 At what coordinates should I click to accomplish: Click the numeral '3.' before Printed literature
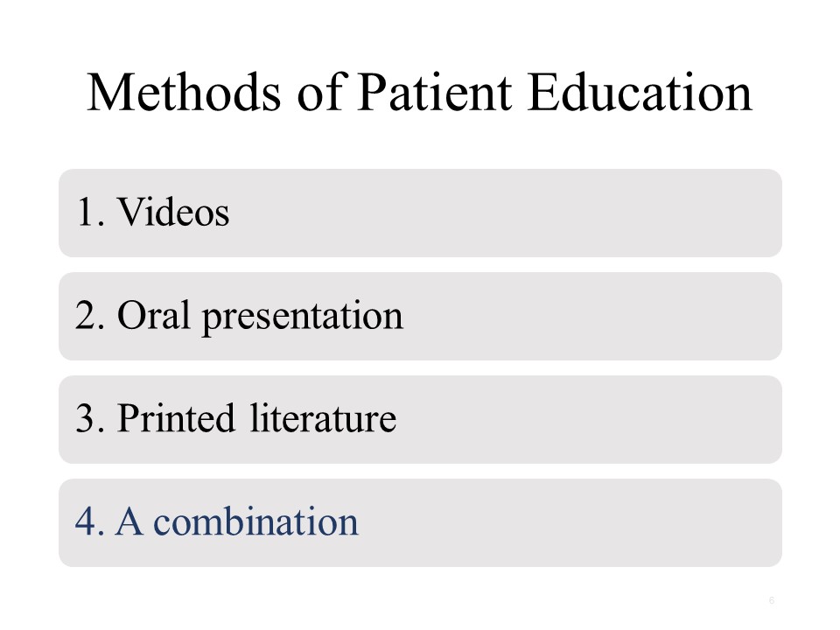pyautogui.click(x=89, y=419)
